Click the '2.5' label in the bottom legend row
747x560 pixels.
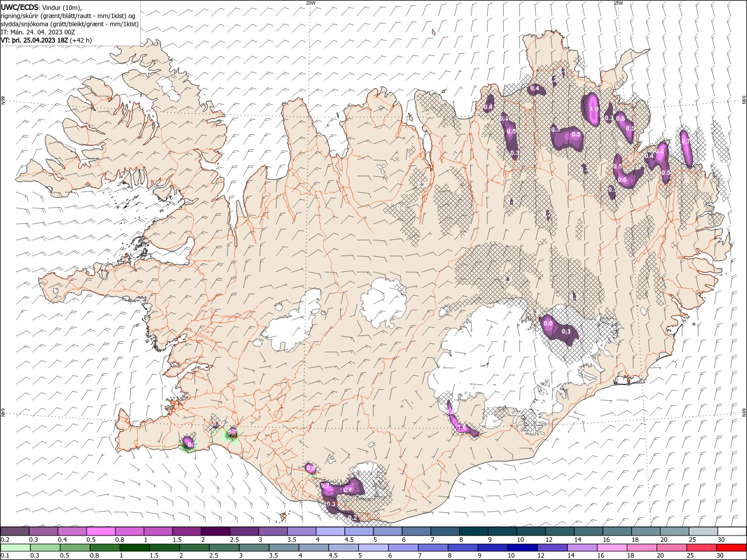[x=212, y=555]
